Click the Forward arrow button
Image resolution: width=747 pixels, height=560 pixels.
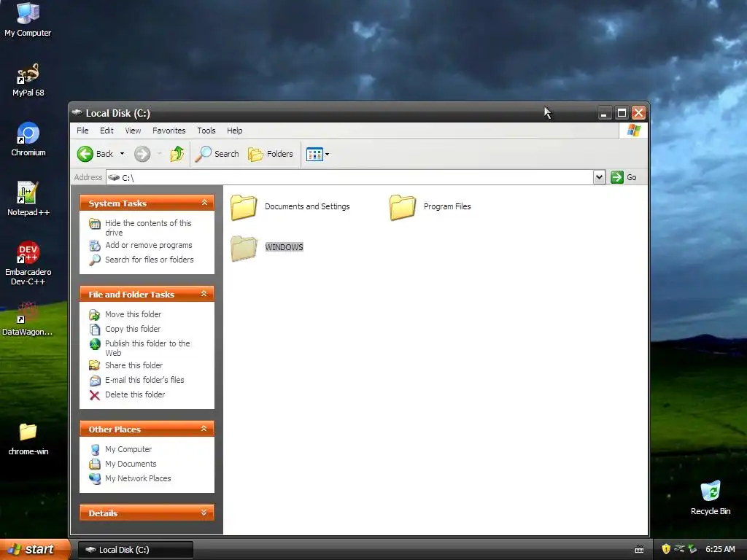click(x=142, y=154)
